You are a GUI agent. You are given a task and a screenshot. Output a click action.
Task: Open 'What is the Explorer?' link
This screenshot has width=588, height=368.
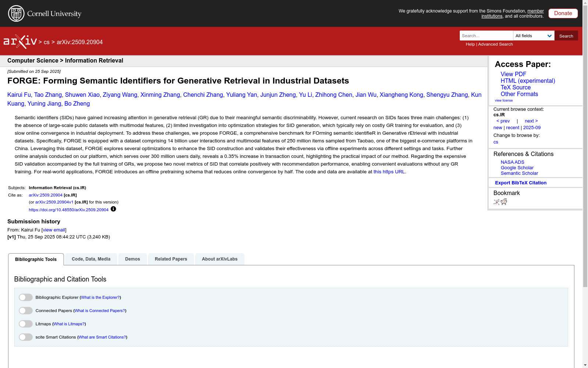pyautogui.click(x=100, y=297)
